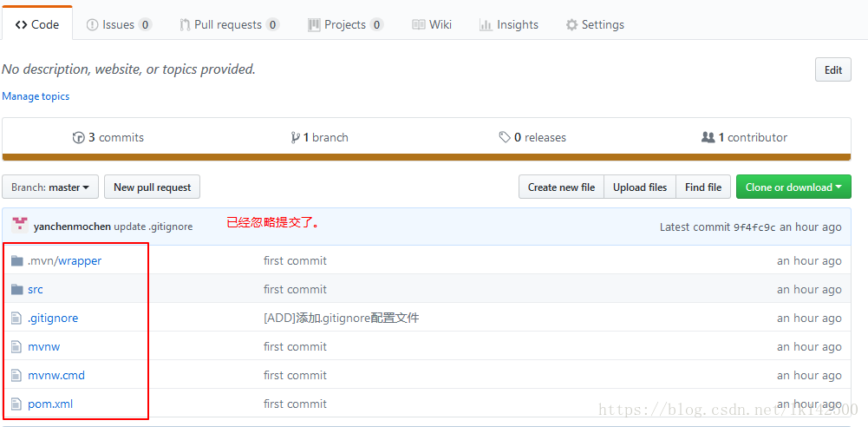Switch to the Issues tab
This screenshot has height=427, width=868.
tap(119, 24)
